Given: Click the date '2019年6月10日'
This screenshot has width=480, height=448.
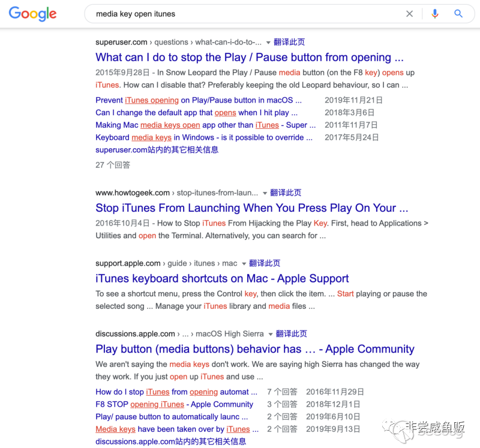Looking at the screenshot, I should pyautogui.click(x=333, y=417).
